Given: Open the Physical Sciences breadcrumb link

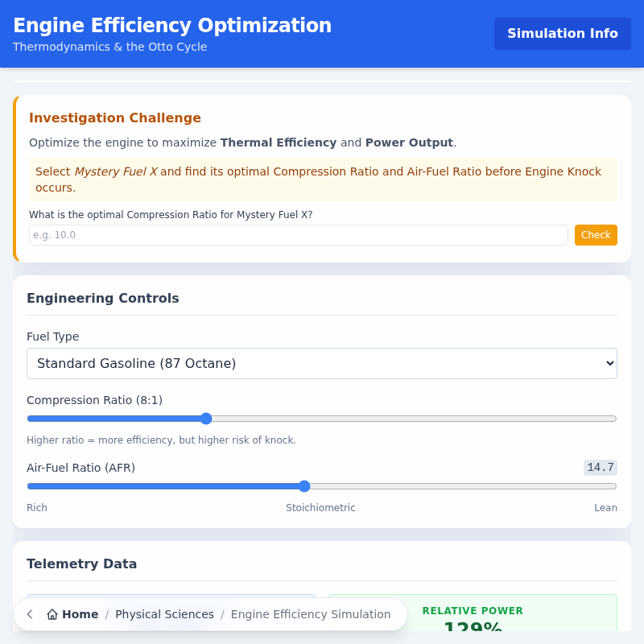Looking at the screenshot, I should pyautogui.click(x=164, y=613).
